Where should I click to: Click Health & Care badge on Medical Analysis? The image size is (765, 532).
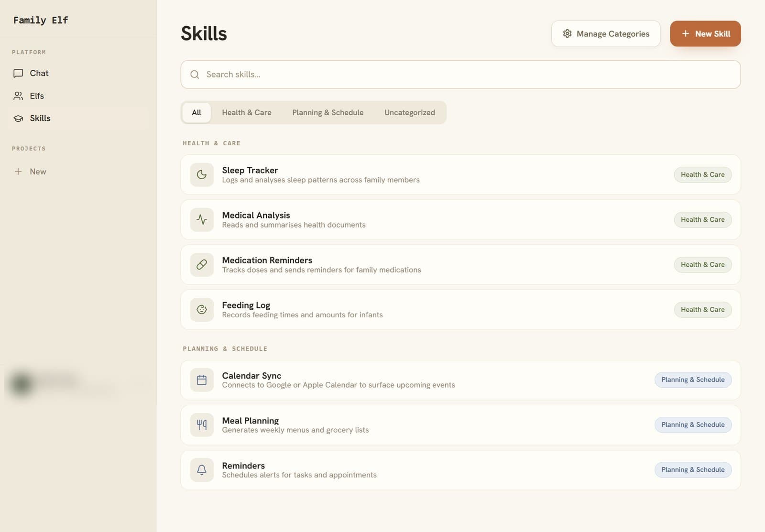coord(702,219)
